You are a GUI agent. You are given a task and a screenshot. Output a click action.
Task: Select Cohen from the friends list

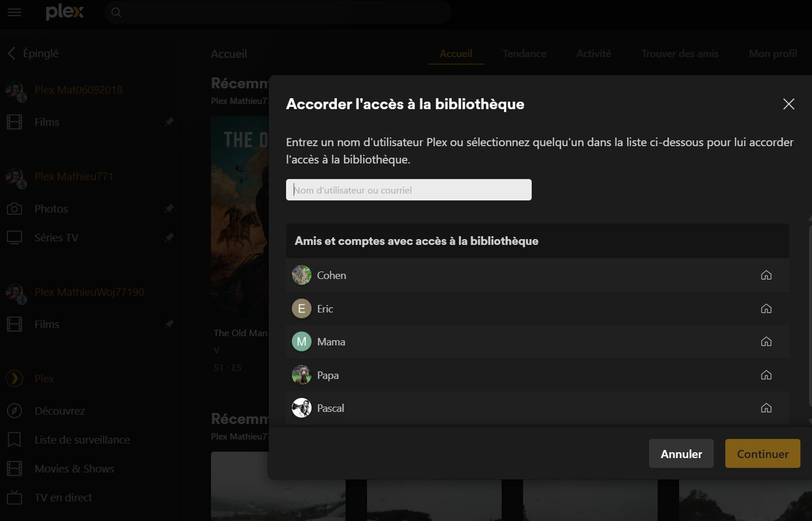point(537,275)
